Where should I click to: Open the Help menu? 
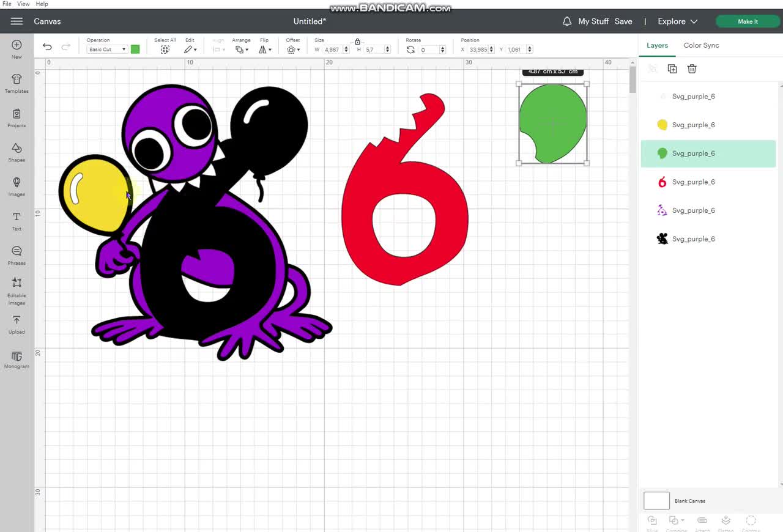pos(42,4)
